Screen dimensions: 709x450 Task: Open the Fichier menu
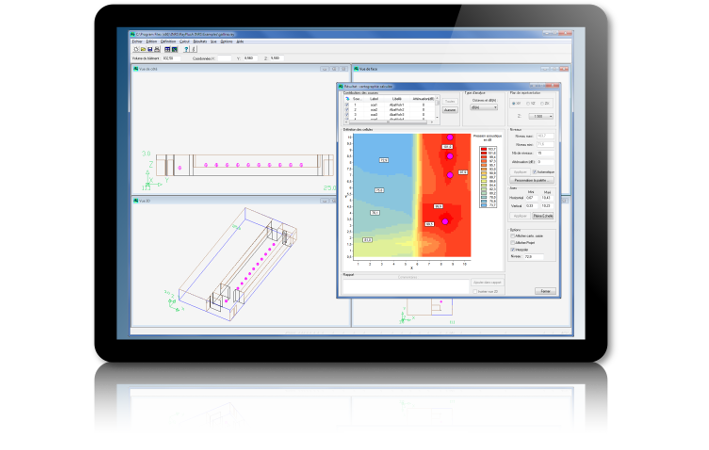click(138, 41)
